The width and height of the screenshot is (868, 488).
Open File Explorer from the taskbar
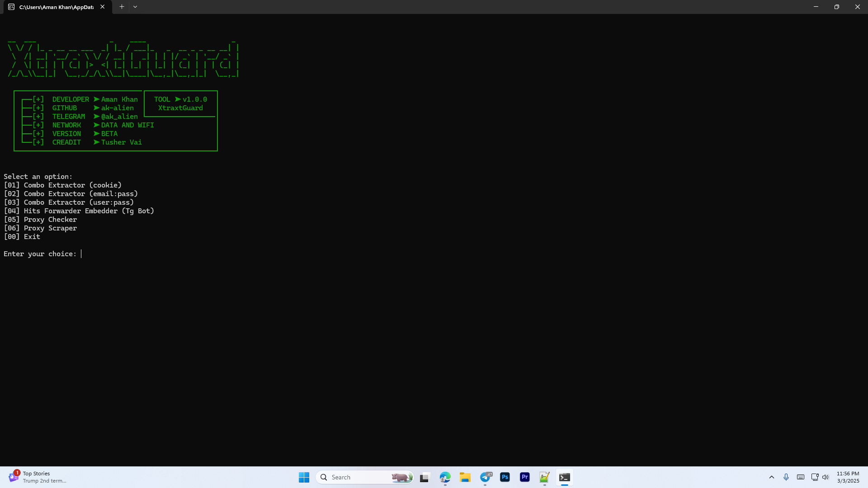coord(465,477)
